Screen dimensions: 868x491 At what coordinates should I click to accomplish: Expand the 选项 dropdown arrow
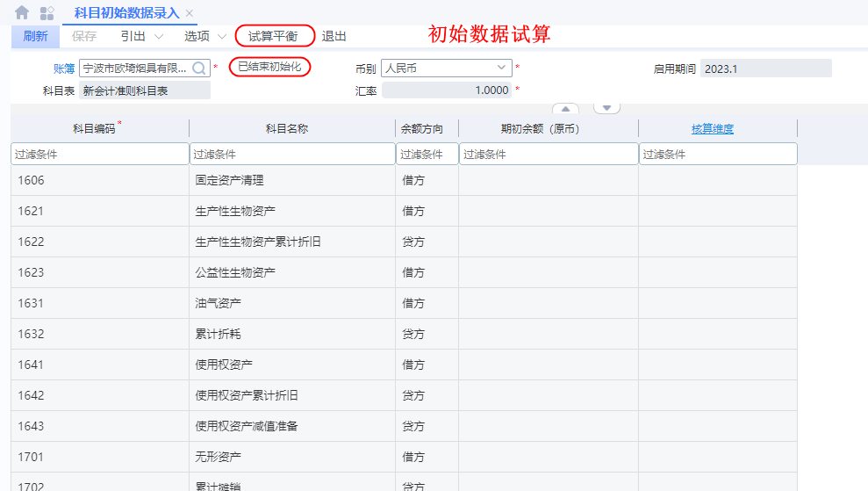pyautogui.click(x=221, y=37)
